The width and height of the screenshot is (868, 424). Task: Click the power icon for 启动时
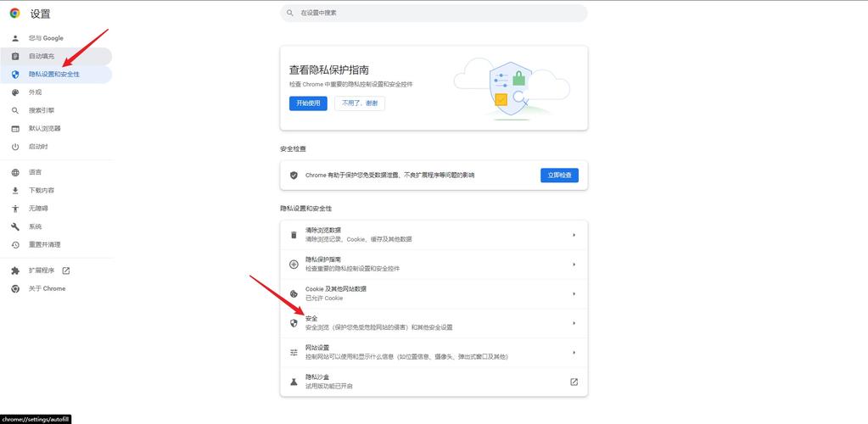click(x=15, y=147)
